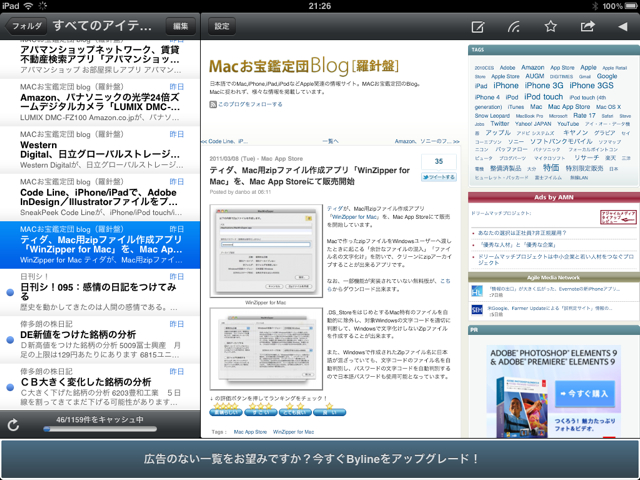
Task: Tap the Byline upgrade banner at bottom
Action: coord(320,459)
